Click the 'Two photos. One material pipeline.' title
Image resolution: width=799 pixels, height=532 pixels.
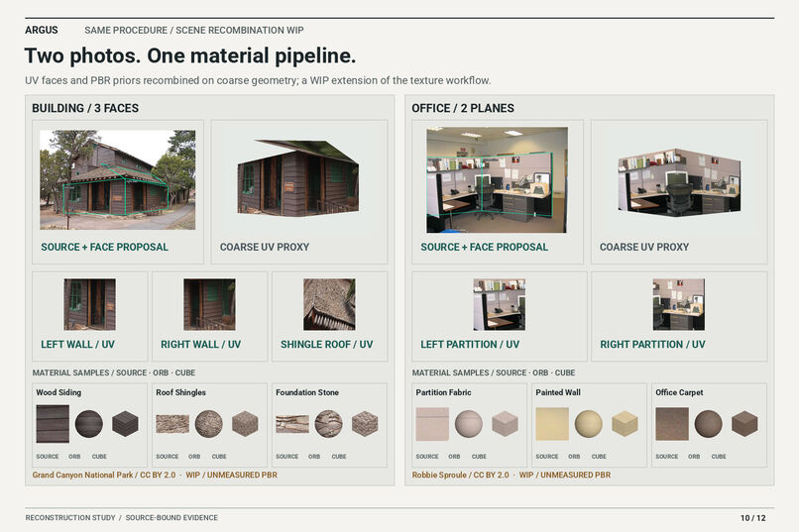coord(190,55)
